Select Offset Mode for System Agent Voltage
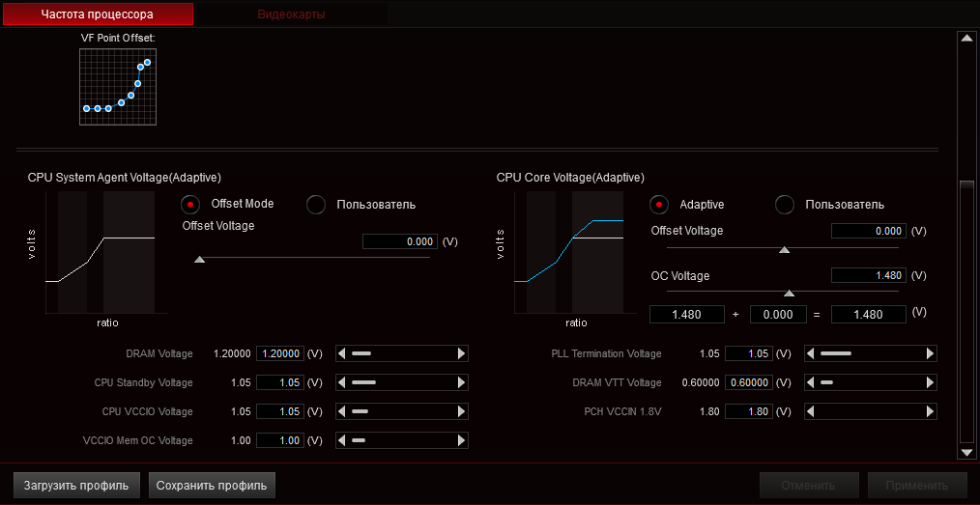 [190, 204]
